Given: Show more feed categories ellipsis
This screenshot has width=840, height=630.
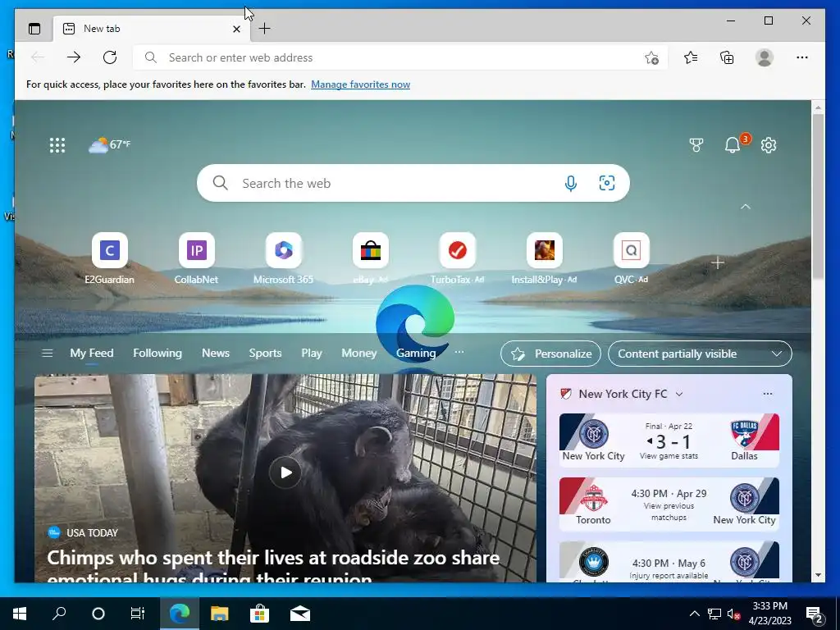Looking at the screenshot, I should pos(459,352).
